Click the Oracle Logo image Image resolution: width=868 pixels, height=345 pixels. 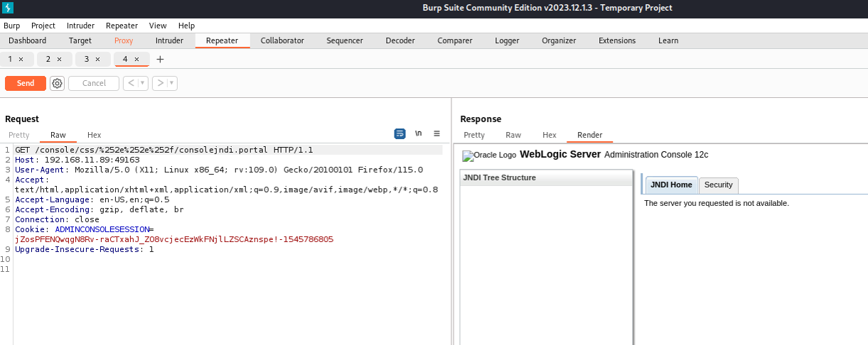pos(489,155)
